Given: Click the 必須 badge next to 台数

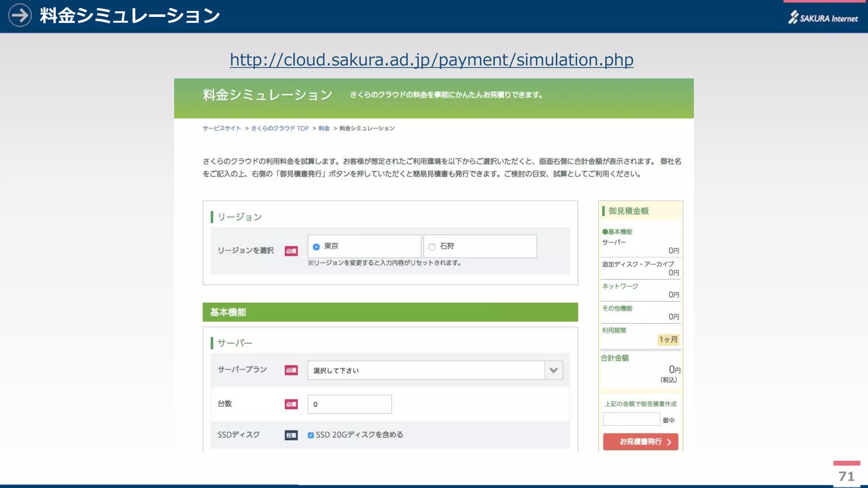Looking at the screenshot, I should pyautogui.click(x=291, y=404).
